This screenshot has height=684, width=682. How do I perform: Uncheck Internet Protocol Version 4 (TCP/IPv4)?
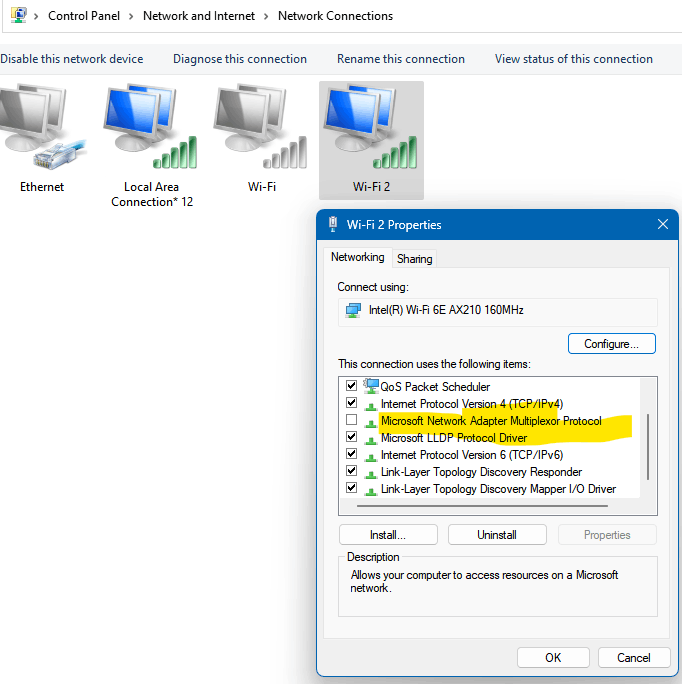pos(351,402)
